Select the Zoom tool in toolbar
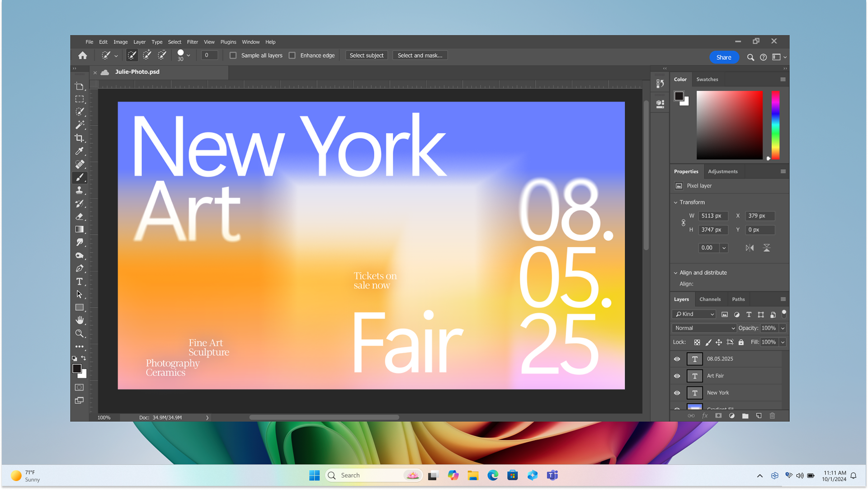 tap(80, 334)
